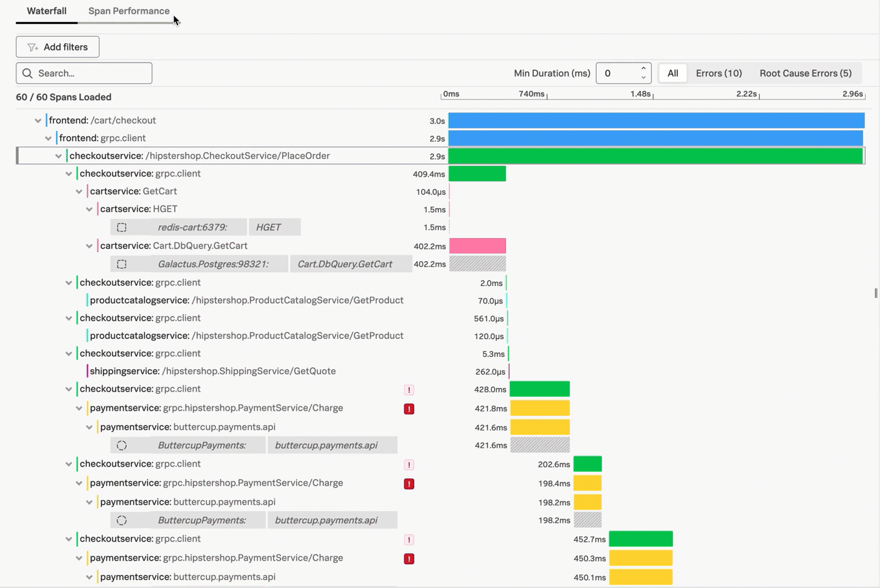The image size is (880, 588).
Task: Decrease Min Duration with down stepper
Action: pyautogui.click(x=643, y=78)
